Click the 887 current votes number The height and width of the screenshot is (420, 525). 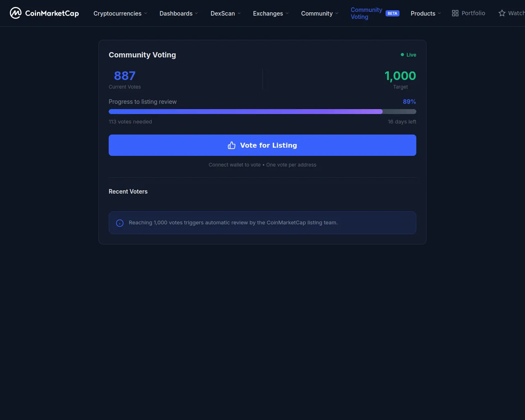125,76
